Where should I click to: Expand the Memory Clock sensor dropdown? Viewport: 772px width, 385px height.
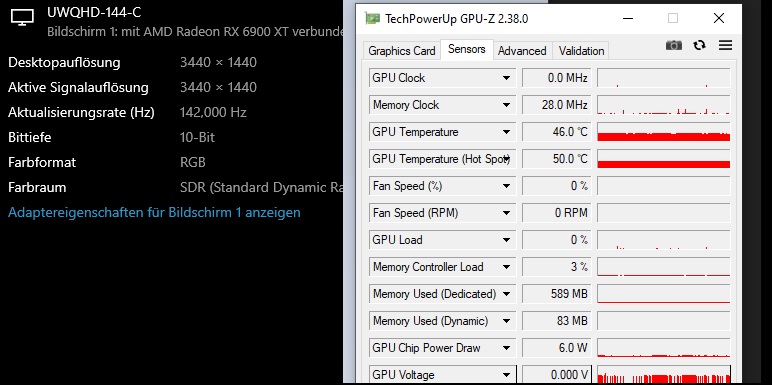pos(506,105)
